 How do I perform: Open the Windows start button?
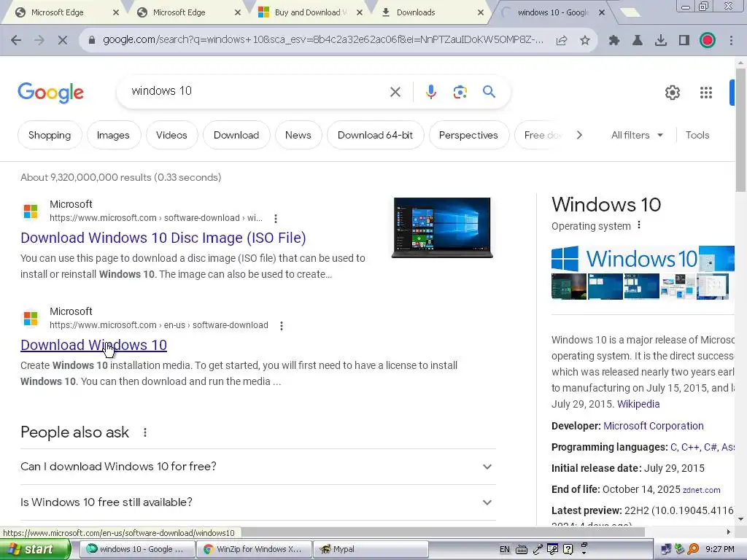click(35, 550)
